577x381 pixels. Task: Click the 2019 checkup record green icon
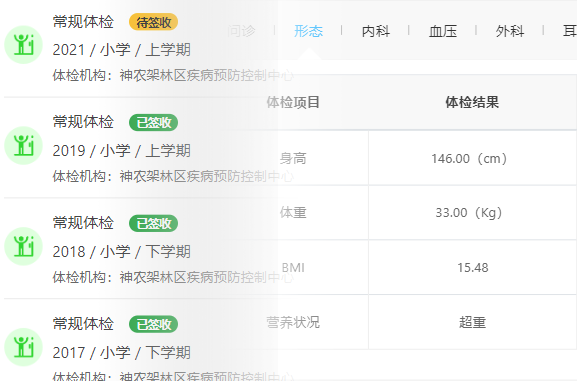[x=24, y=145]
